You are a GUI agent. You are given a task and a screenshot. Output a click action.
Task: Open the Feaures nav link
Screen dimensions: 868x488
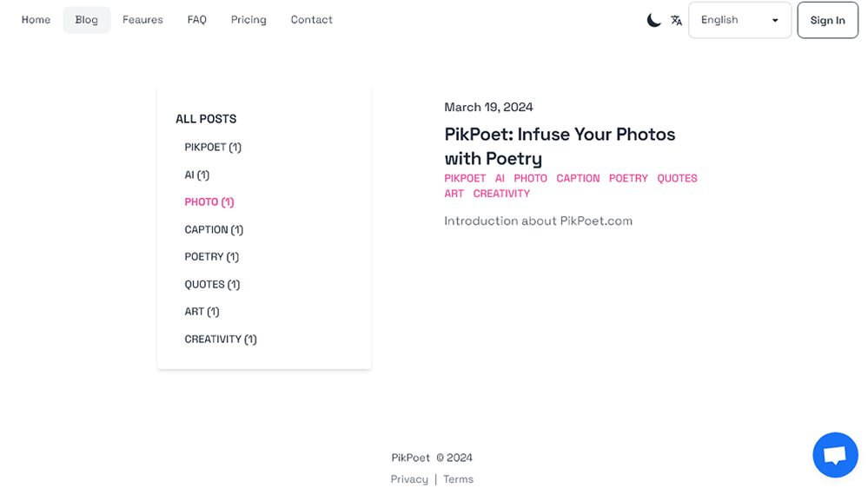coord(142,20)
